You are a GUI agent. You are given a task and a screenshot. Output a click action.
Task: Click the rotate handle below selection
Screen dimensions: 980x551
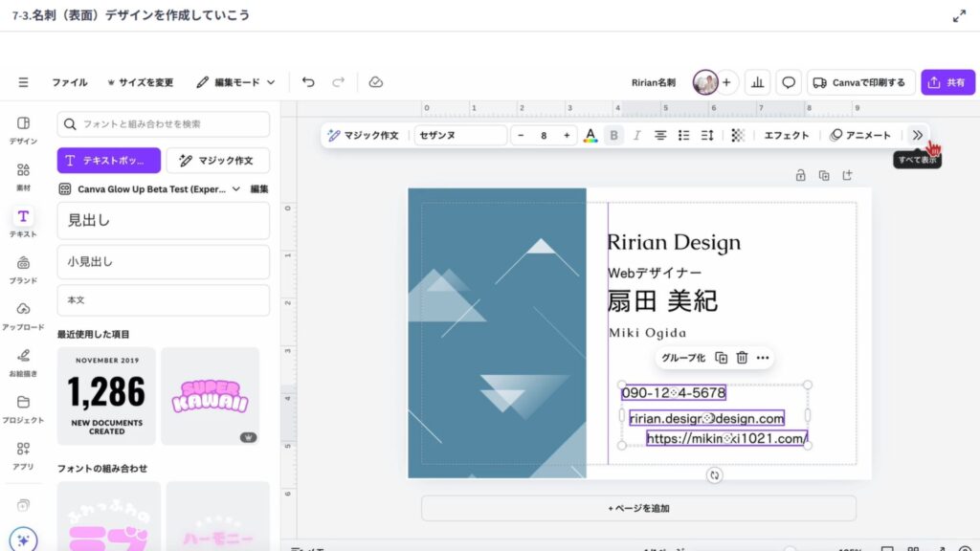point(714,475)
